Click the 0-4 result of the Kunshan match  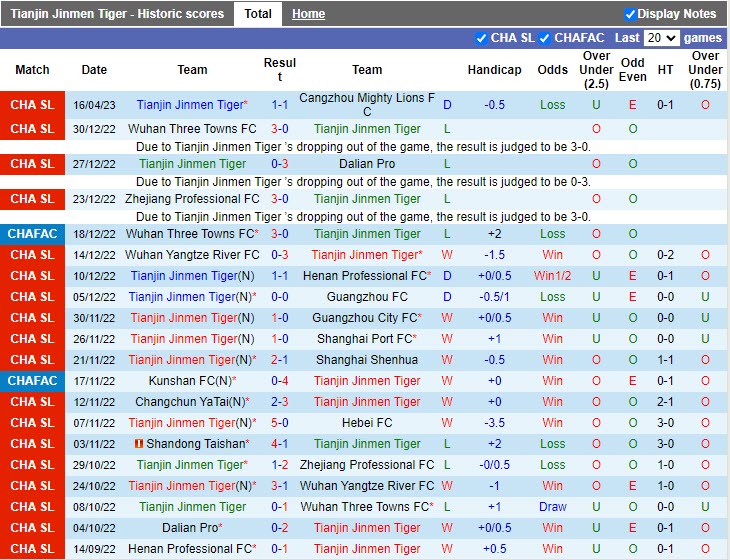point(280,381)
